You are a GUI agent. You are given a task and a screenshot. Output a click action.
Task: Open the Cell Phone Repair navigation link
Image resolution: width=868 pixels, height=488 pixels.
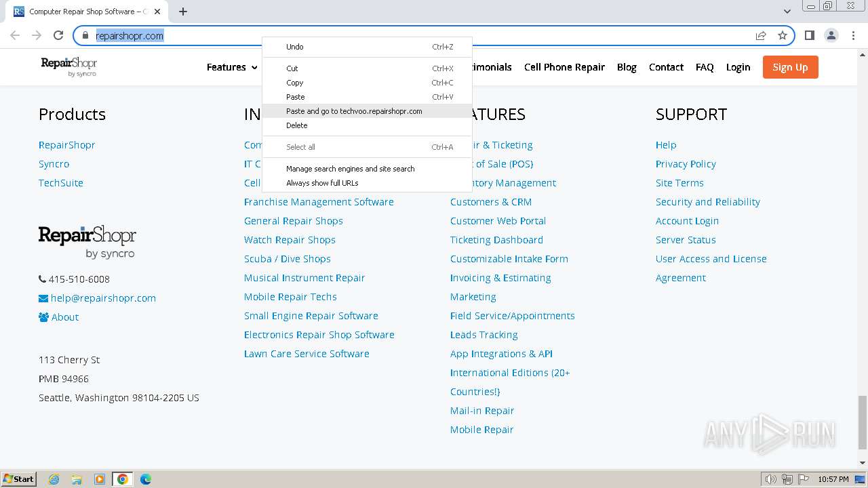(564, 67)
